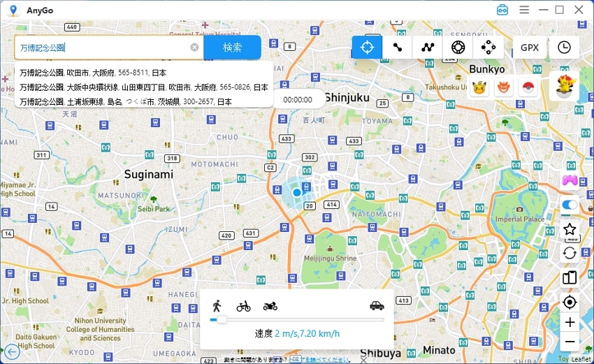Toggle the blue switch on right sidebar
Screen dimensions: 594x364
[x=570, y=205]
